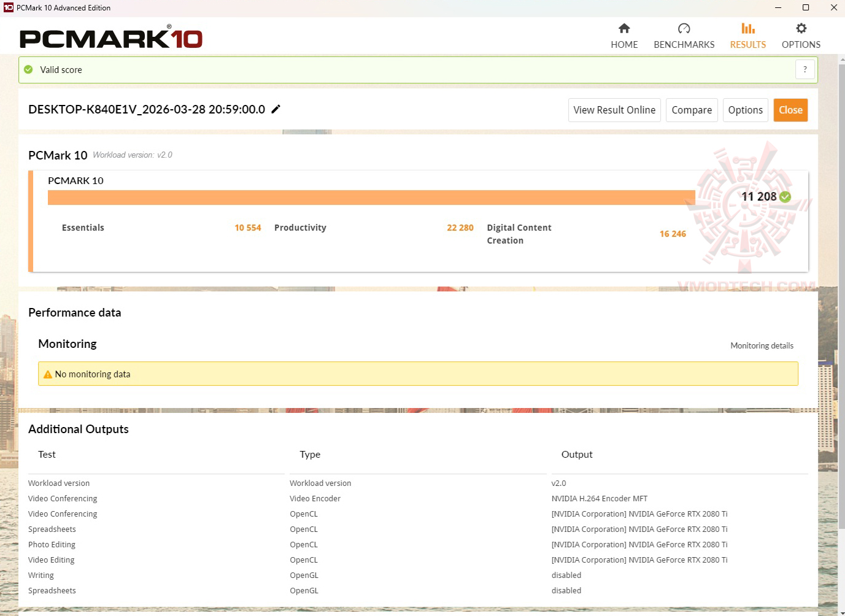Image resolution: width=845 pixels, height=616 pixels.
Task: Click the Performance data heading
Action: [75, 313]
